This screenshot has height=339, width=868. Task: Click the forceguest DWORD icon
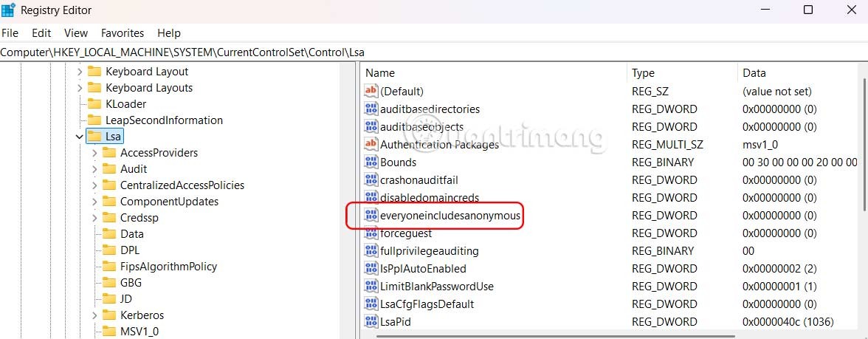click(371, 233)
